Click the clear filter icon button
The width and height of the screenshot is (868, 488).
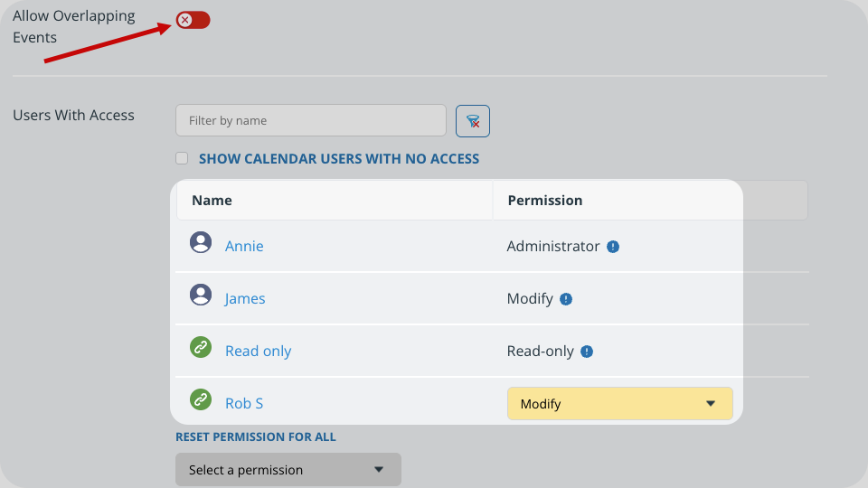point(473,121)
